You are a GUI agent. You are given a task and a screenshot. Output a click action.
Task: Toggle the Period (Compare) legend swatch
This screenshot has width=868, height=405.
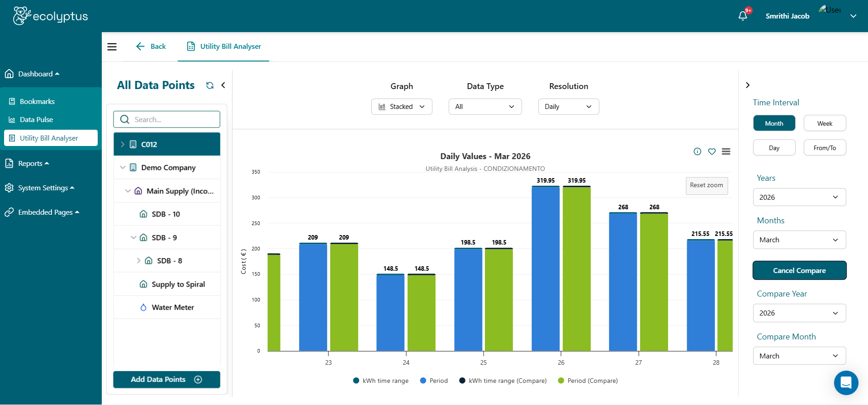pos(561,381)
